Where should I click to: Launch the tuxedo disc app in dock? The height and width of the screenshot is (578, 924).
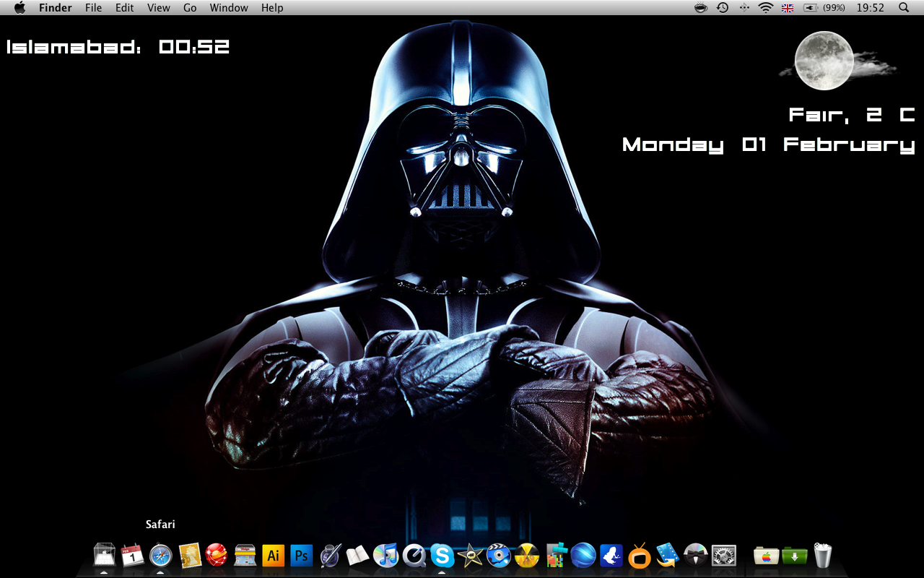click(x=696, y=555)
